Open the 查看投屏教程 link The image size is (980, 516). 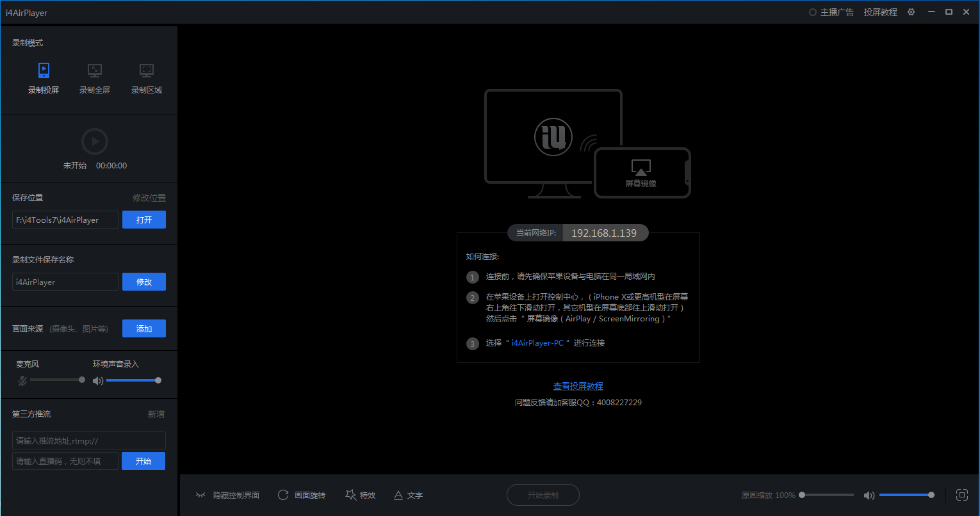pyautogui.click(x=578, y=386)
